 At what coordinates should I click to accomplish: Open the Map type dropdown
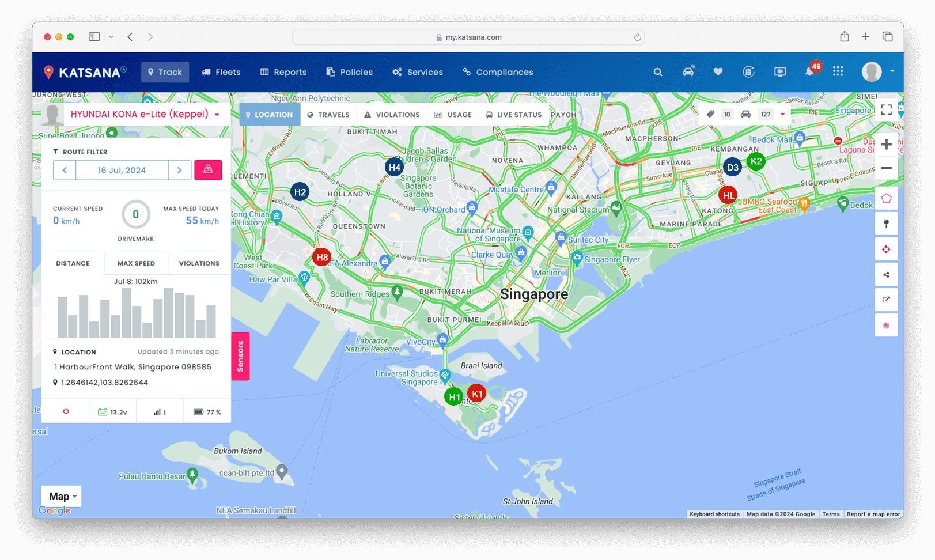coord(61,496)
